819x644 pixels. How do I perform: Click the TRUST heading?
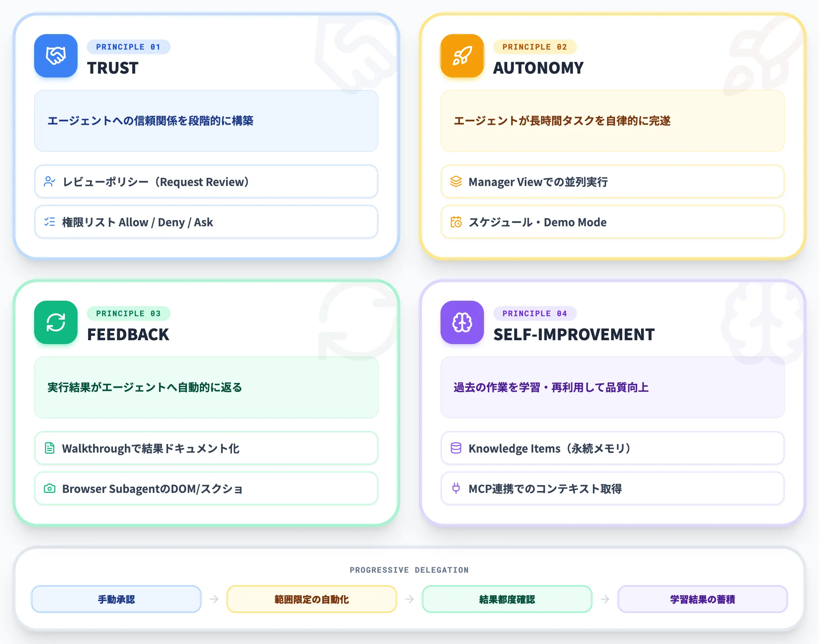point(113,68)
